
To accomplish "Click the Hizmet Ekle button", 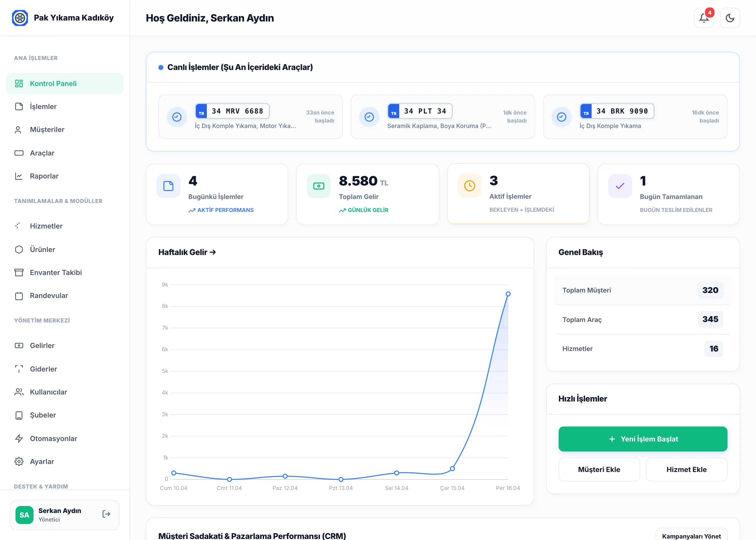I will 686,469.
